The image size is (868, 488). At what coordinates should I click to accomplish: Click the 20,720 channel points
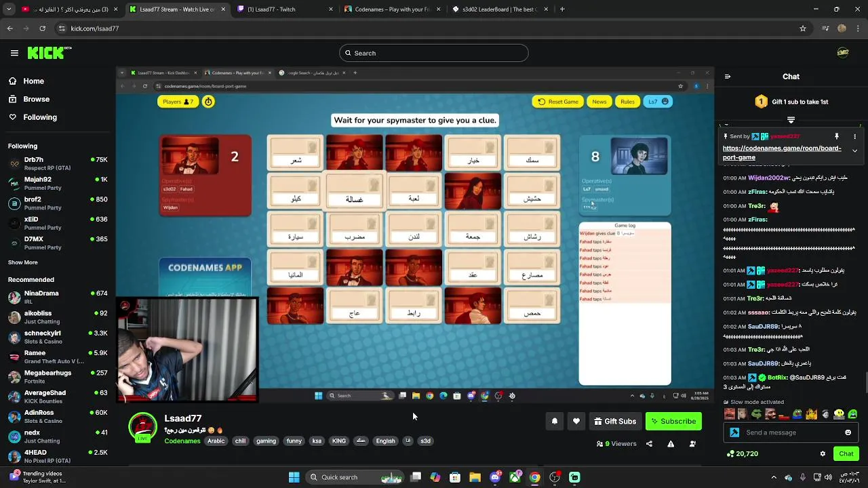click(742, 454)
